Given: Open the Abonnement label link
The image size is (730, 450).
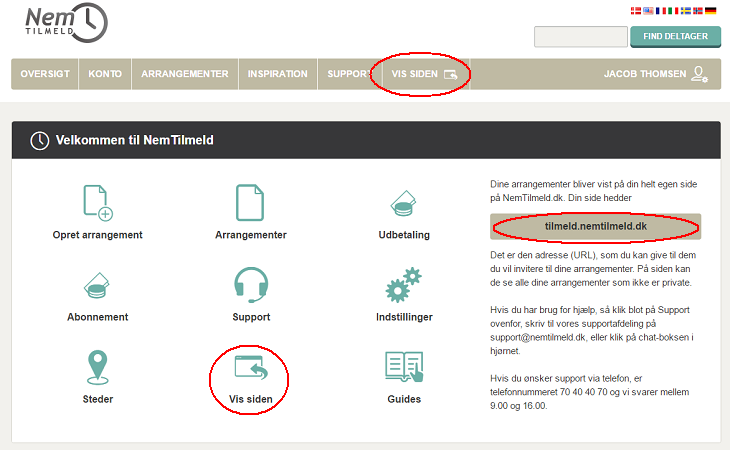Looking at the screenshot, I should click(97, 317).
